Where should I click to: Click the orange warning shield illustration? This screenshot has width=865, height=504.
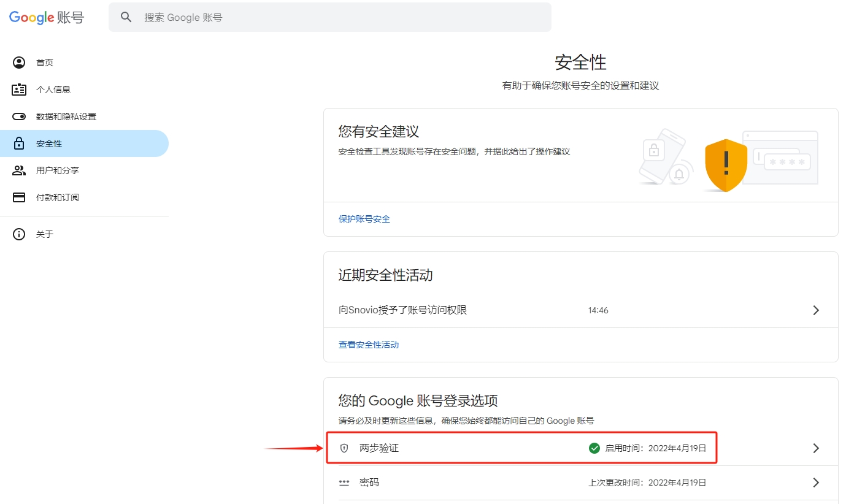tap(726, 165)
